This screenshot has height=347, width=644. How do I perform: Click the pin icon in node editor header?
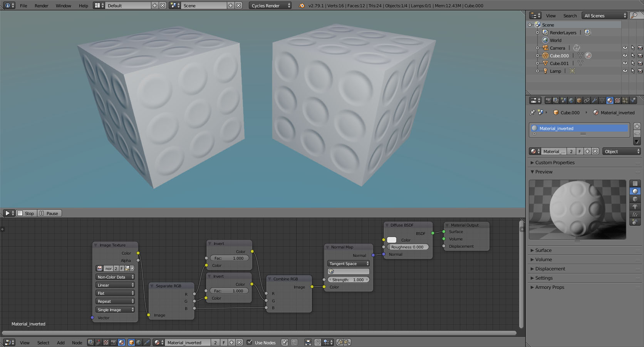(x=285, y=342)
